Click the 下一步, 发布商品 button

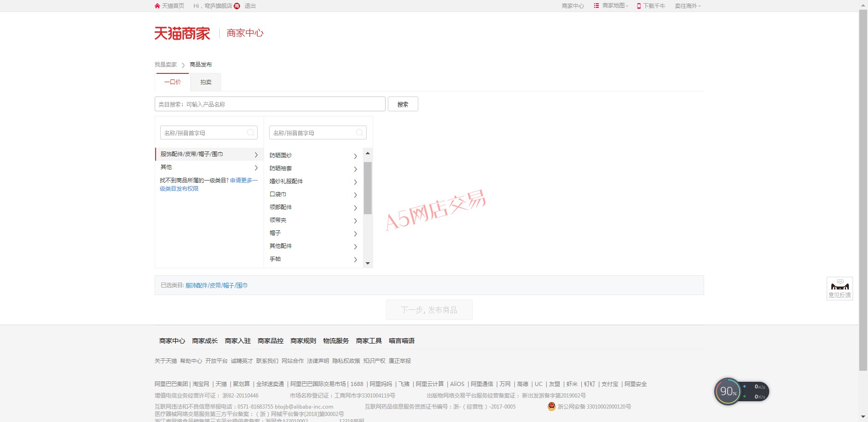(429, 310)
